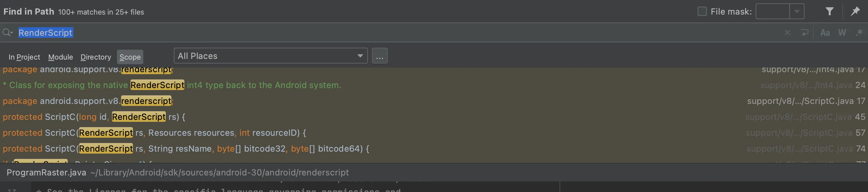
Task: Select the Scope search tab
Action: coord(130,57)
